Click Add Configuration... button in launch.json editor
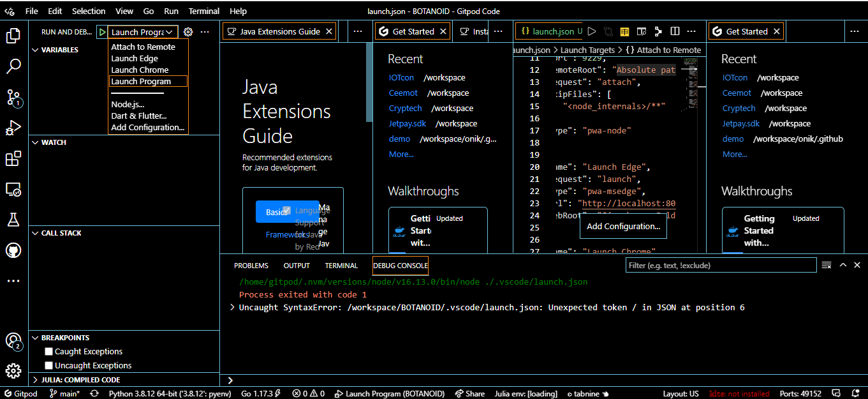 point(623,226)
